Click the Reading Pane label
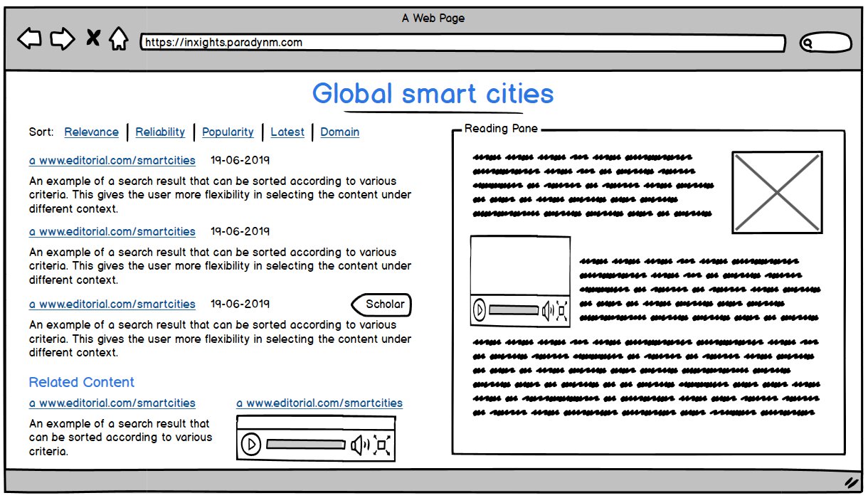868x498 pixels. (501, 129)
